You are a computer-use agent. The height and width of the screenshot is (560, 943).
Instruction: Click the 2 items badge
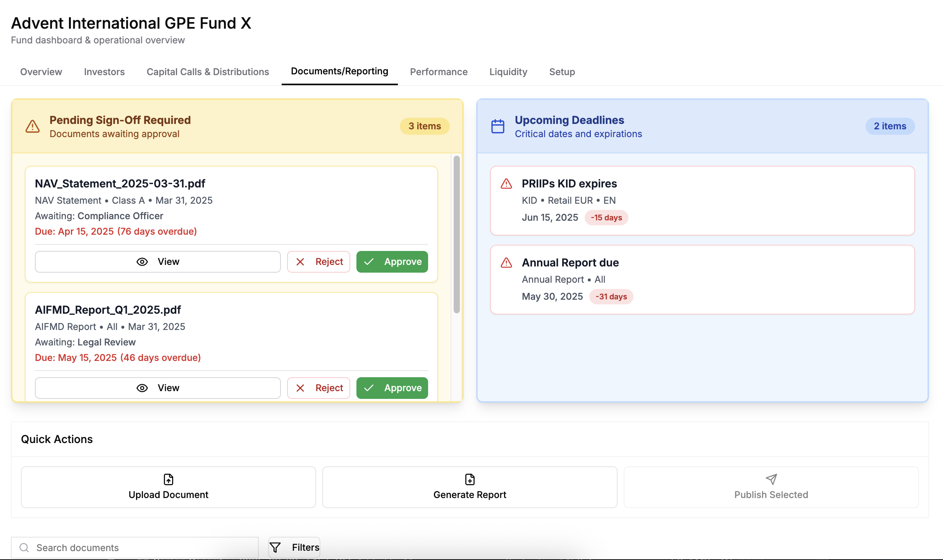[x=890, y=126]
